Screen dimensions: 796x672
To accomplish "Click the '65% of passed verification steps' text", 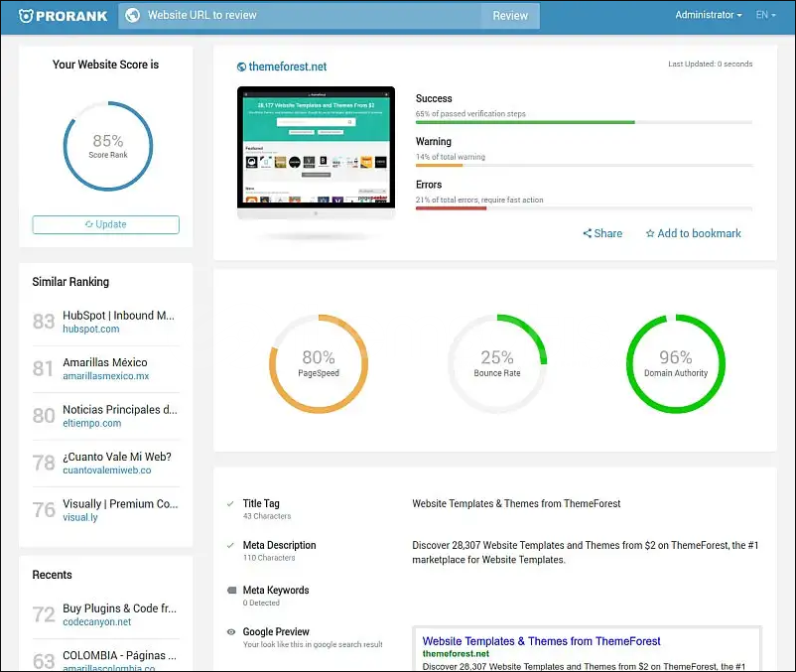I will click(470, 114).
